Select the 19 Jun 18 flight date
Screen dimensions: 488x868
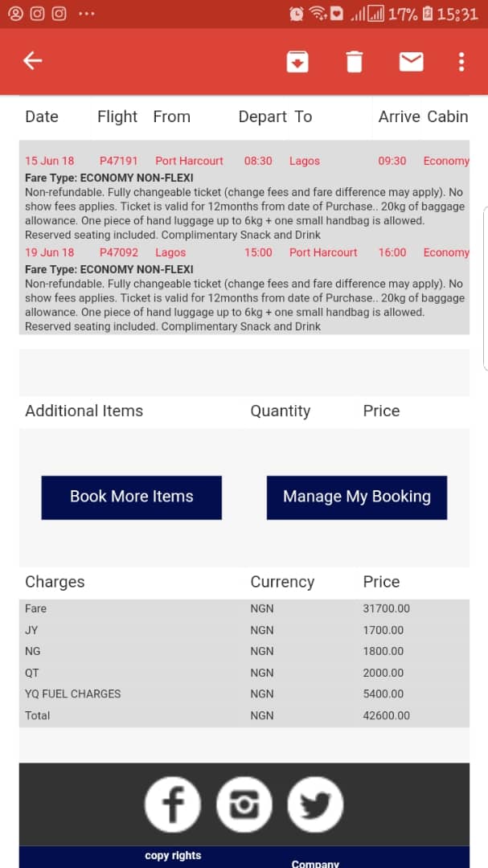(50, 252)
